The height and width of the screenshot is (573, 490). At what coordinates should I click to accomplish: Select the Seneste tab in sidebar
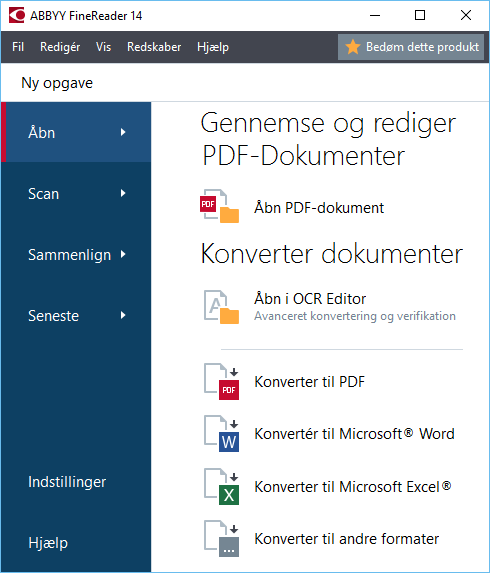(76, 315)
